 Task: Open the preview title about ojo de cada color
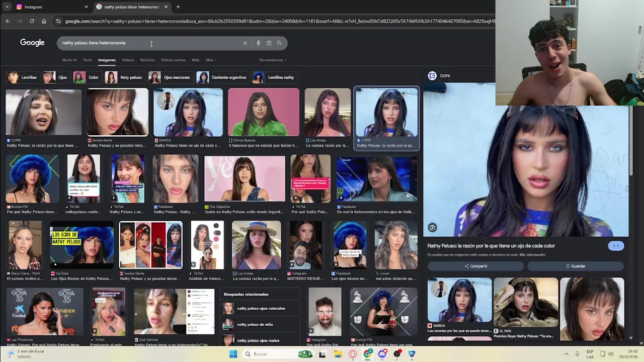pyautogui.click(x=491, y=246)
